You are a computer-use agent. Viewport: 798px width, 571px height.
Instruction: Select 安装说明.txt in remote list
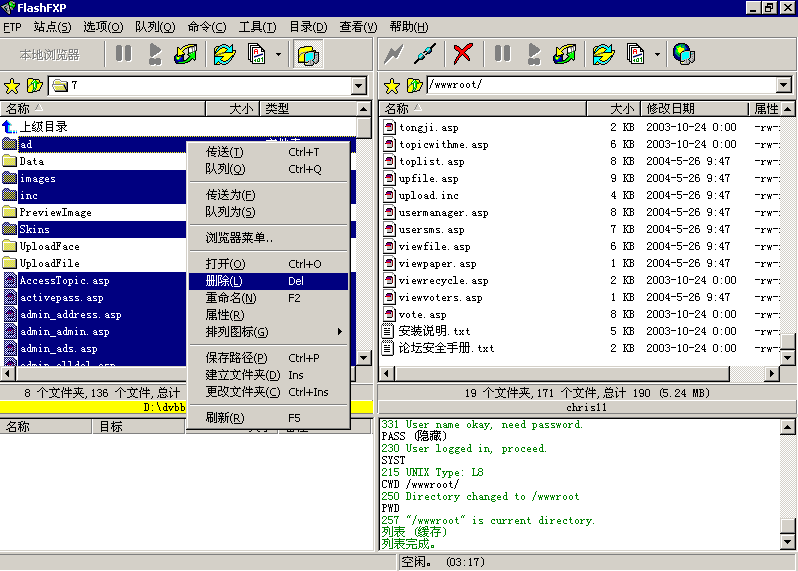coord(426,331)
